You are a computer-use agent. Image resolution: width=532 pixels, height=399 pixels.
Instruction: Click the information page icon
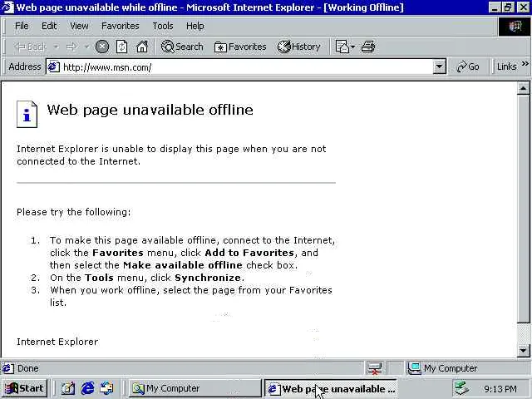[x=27, y=115]
